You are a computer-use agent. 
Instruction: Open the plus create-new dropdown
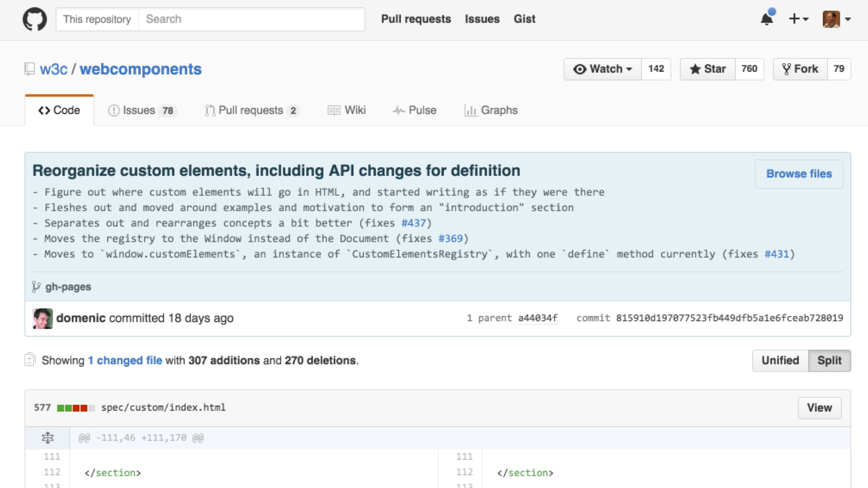point(798,19)
